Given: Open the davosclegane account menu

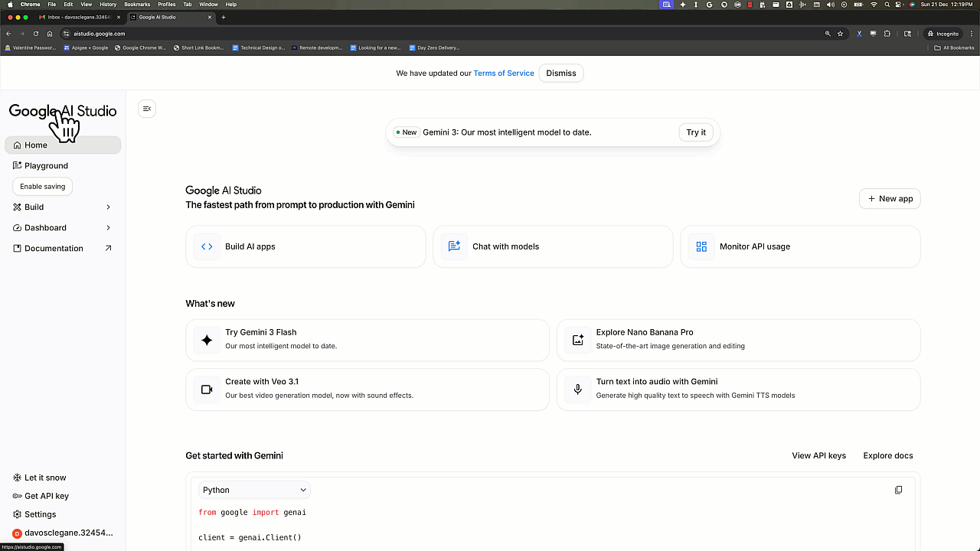Looking at the screenshot, I should (63, 533).
